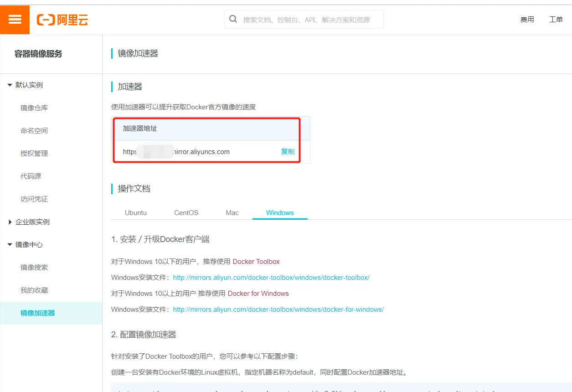This screenshot has height=392, width=572.
Task: Open the 费用 menu
Action: [527, 20]
